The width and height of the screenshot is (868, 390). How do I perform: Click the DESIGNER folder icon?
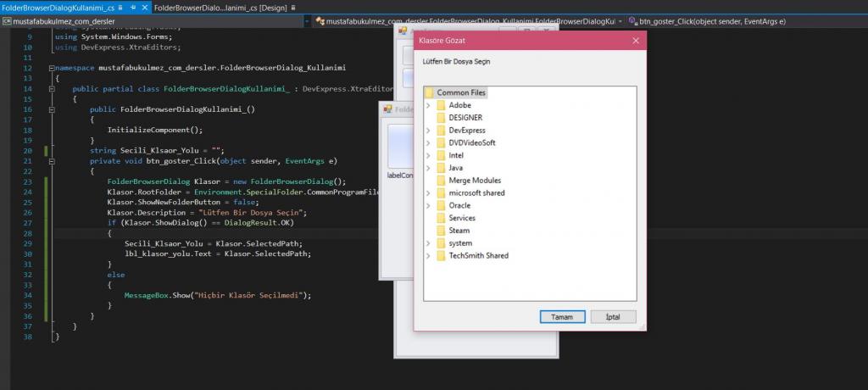(x=441, y=118)
